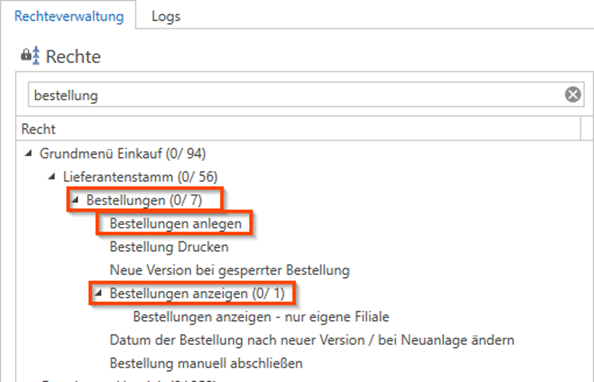Select the Bestellung Drucken right
Viewport: 594px width, 382px height.
coord(169,247)
